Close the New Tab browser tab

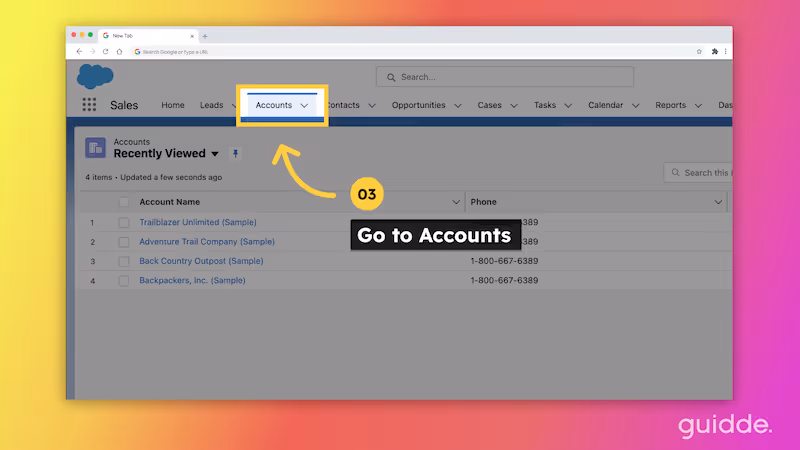(192, 36)
